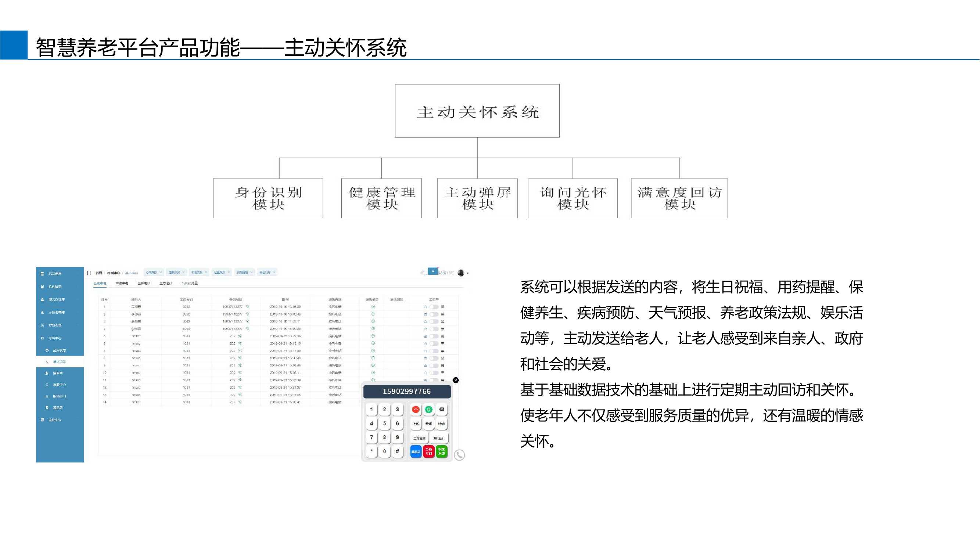Image resolution: width=980 pixels, height=551 pixels.
Task: Switch to the 未接来电 tab
Action: click(122, 283)
